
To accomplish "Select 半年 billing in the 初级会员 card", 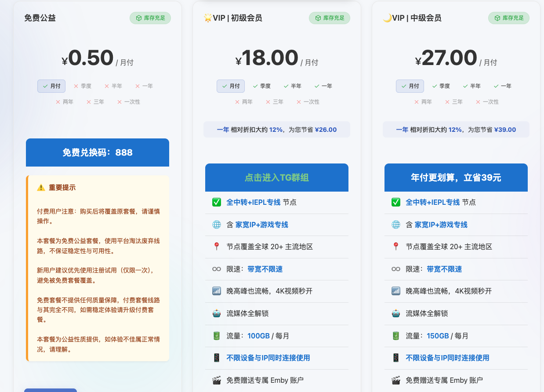I will pyautogui.click(x=292, y=86).
